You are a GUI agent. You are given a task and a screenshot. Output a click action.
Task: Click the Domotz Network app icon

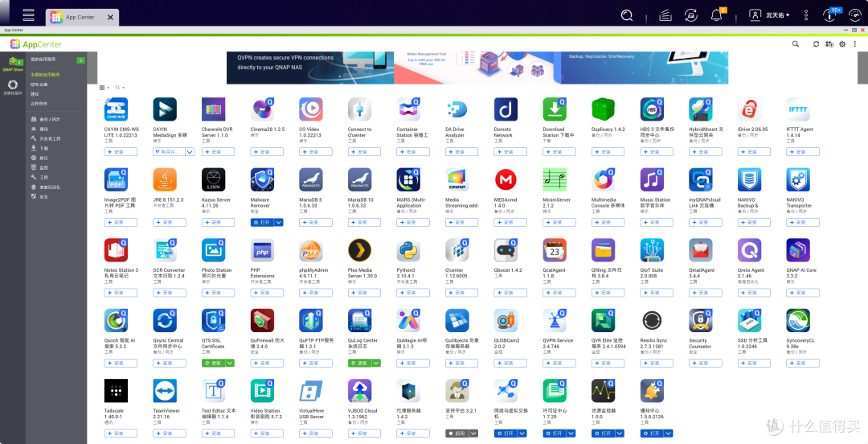point(506,109)
